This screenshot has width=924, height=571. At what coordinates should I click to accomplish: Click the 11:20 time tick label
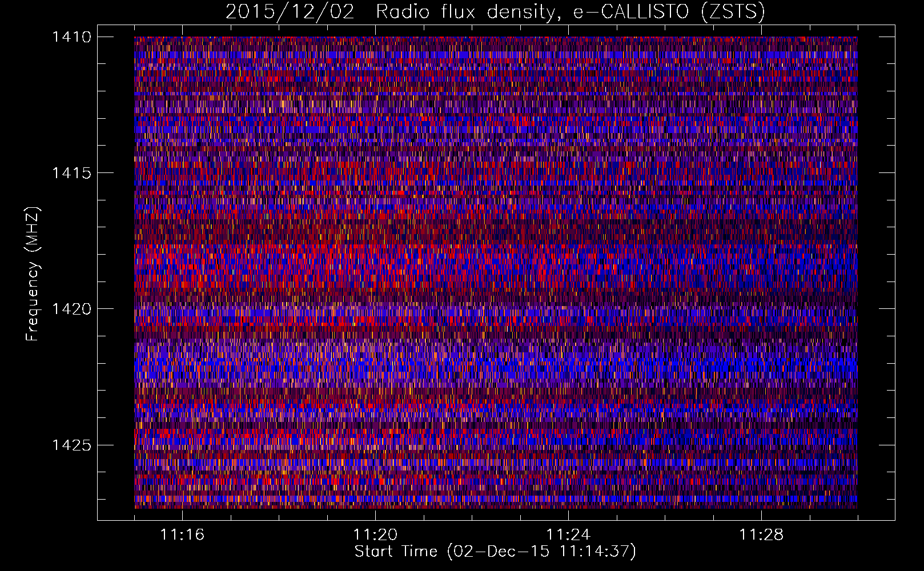coord(375,535)
